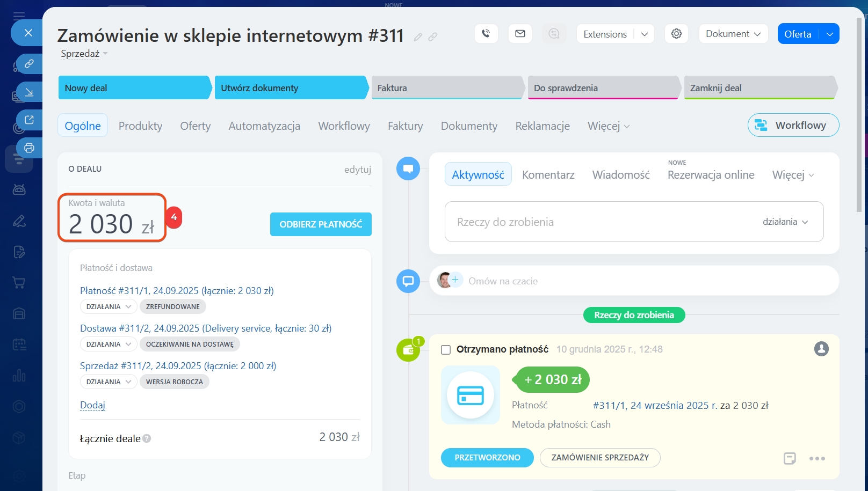Open the email envelope icon
The width and height of the screenshot is (868, 491).
[520, 34]
